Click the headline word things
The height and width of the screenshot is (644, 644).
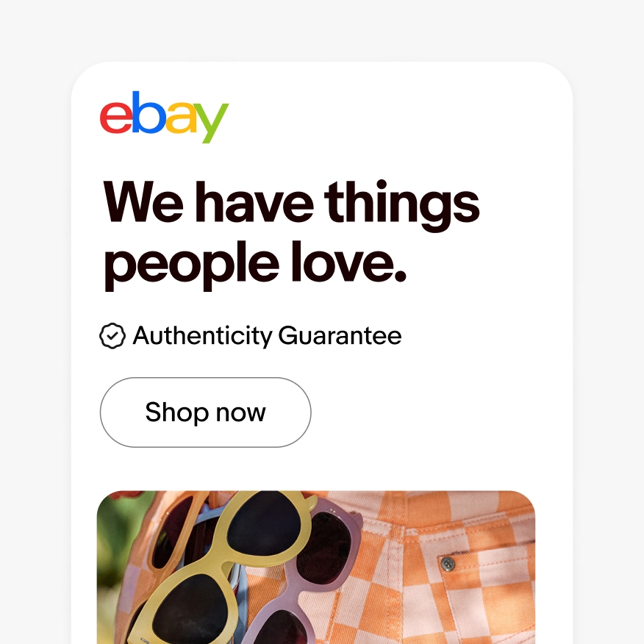[x=401, y=204]
